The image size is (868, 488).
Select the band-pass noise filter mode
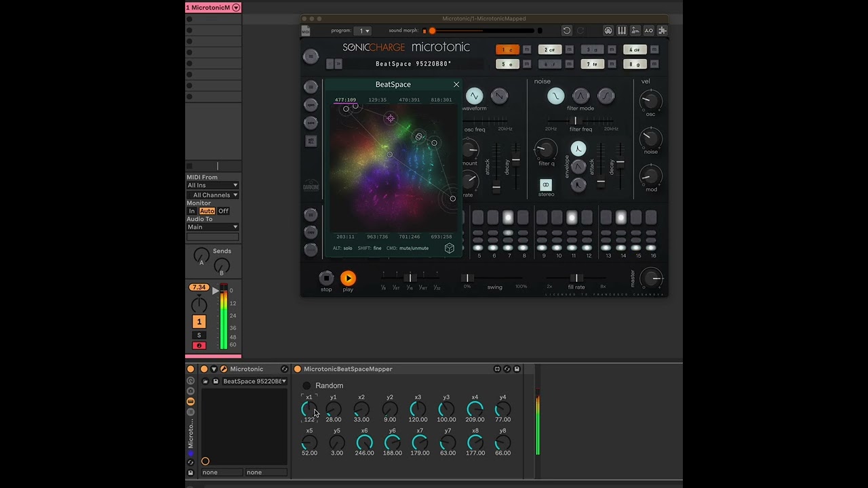tap(581, 96)
